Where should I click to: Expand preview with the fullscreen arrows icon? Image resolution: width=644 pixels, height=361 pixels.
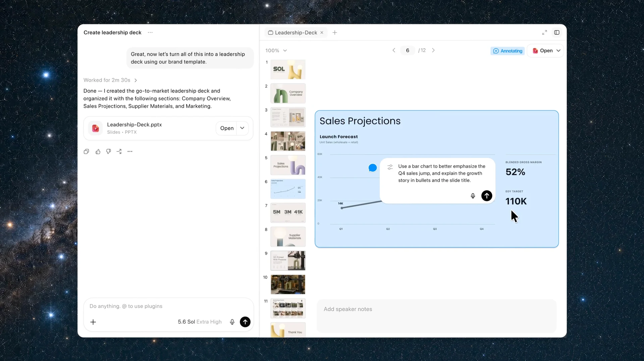point(544,33)
